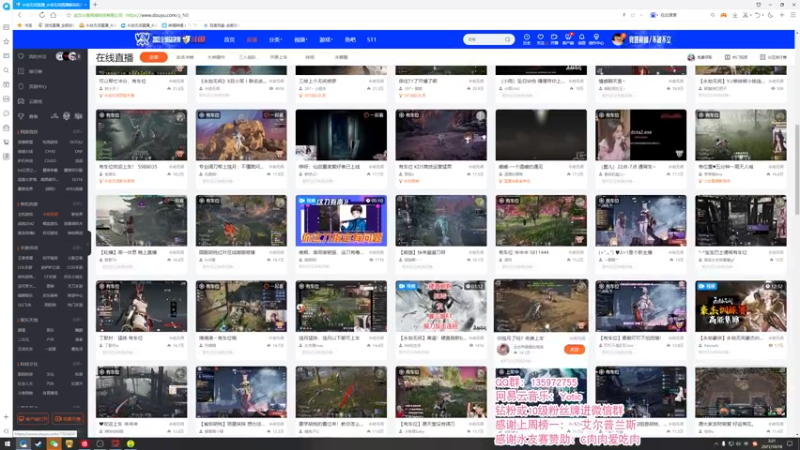Open the Steam icon in taskbar
800x450 pixels.
(x=38, y=444)
